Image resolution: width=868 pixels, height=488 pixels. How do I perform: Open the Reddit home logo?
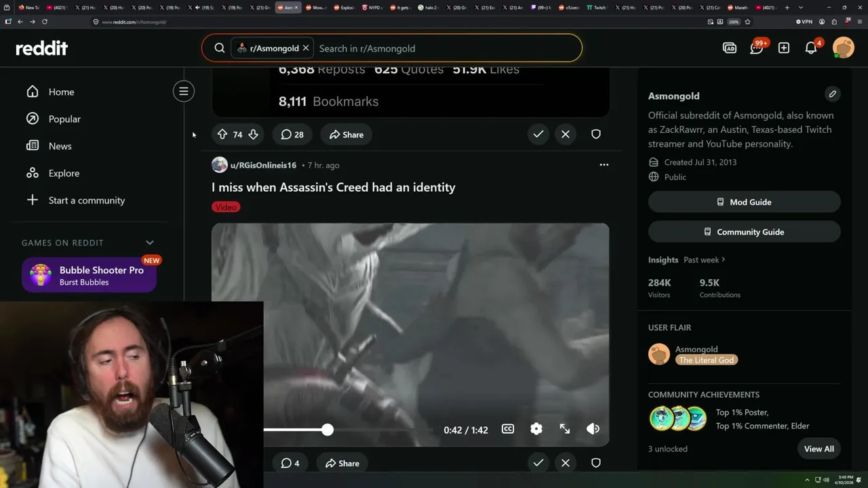tap(42, 48)
